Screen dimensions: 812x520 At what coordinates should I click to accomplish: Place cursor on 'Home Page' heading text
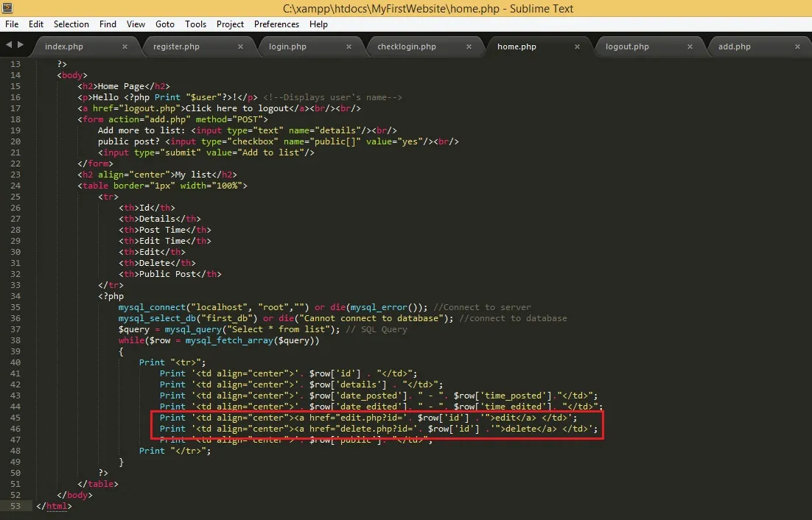coord(121,86)
